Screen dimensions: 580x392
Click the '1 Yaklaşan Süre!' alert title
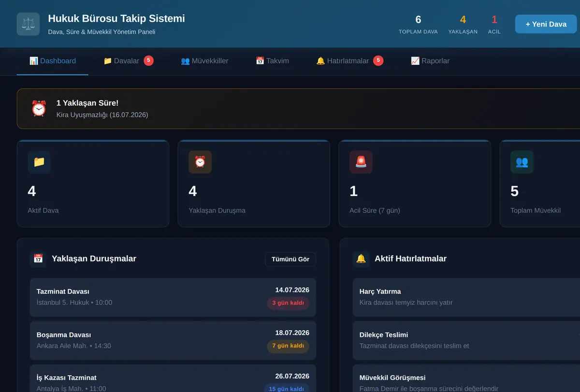coord(87,103)
